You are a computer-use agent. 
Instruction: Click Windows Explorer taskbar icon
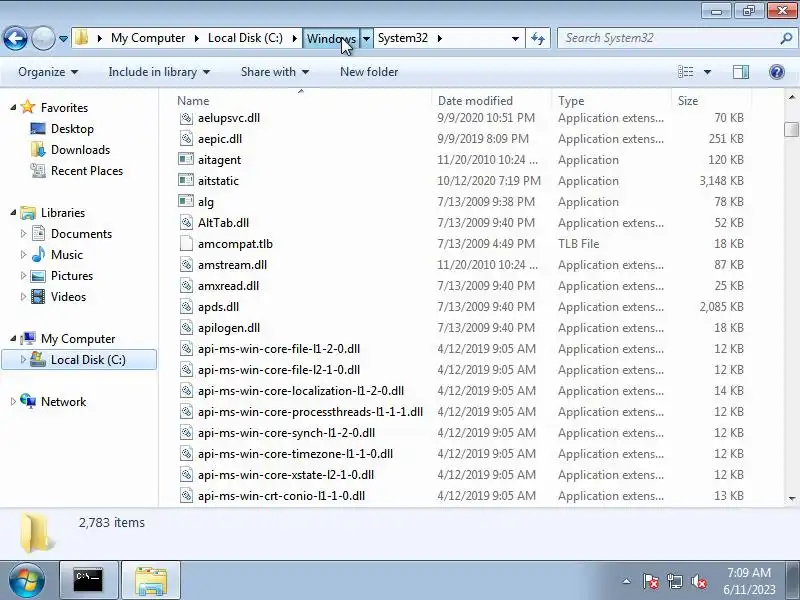tap(151, 581)
